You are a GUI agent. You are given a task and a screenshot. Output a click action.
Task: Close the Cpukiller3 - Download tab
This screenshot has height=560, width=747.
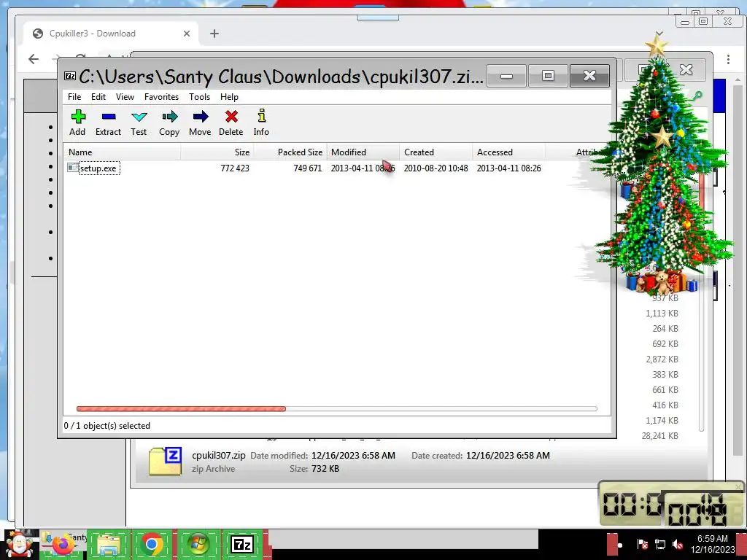187,34
